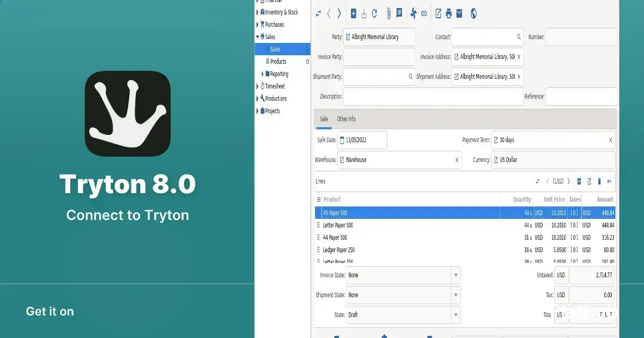The image size is (644, 338).
Task: Click the edit line icon in Lines toolbar
Action: (x=589, y=181)
